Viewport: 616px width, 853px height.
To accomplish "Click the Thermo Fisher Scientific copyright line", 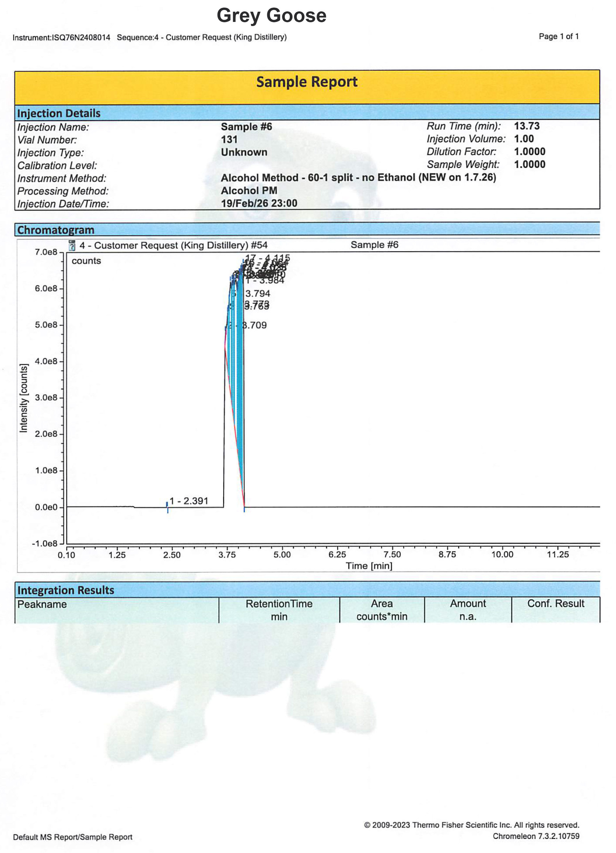I will point(472,825).
